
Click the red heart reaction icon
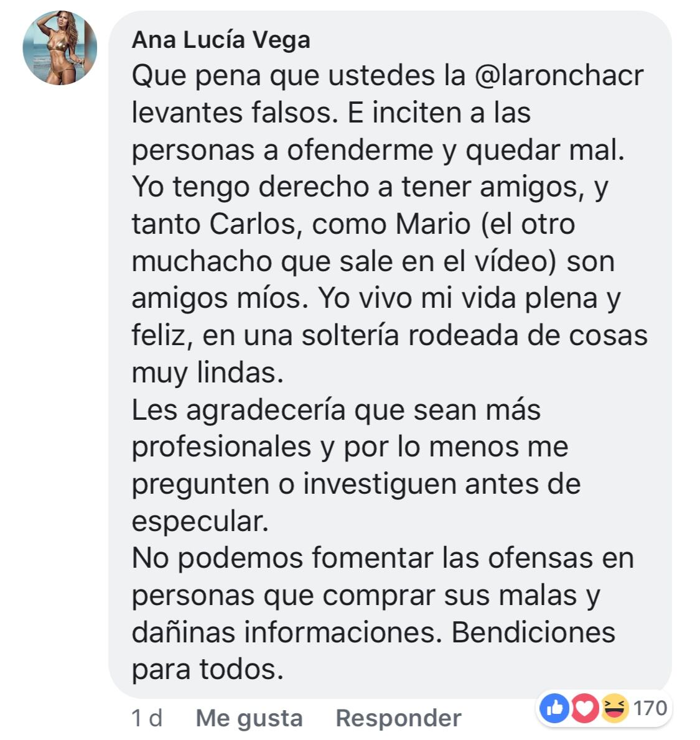click(585, 708)
